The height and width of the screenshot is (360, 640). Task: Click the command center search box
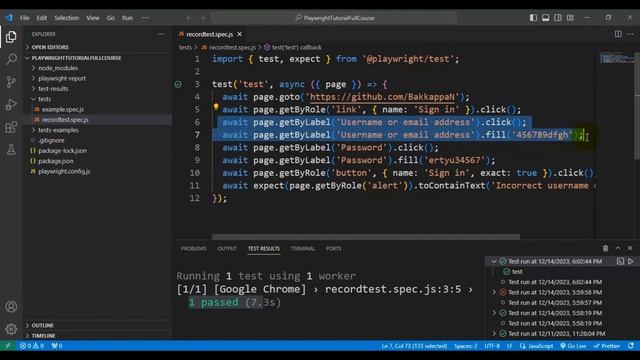point(335,18)
